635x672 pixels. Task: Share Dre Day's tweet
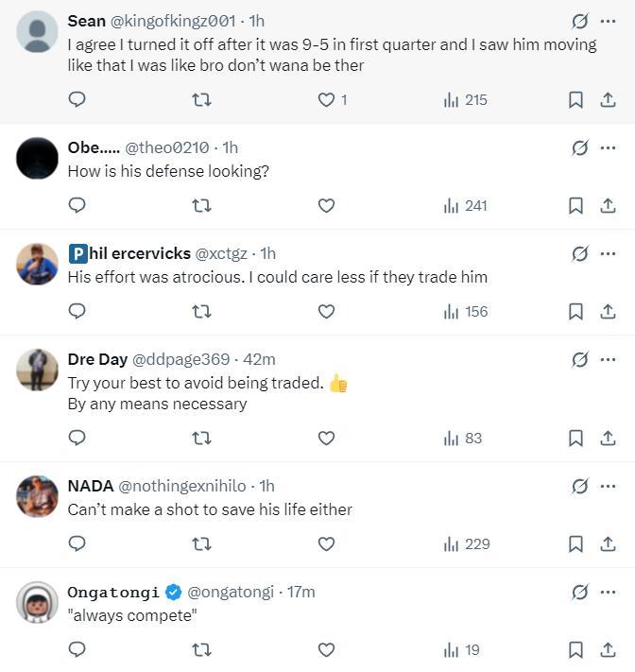point(608,438)
